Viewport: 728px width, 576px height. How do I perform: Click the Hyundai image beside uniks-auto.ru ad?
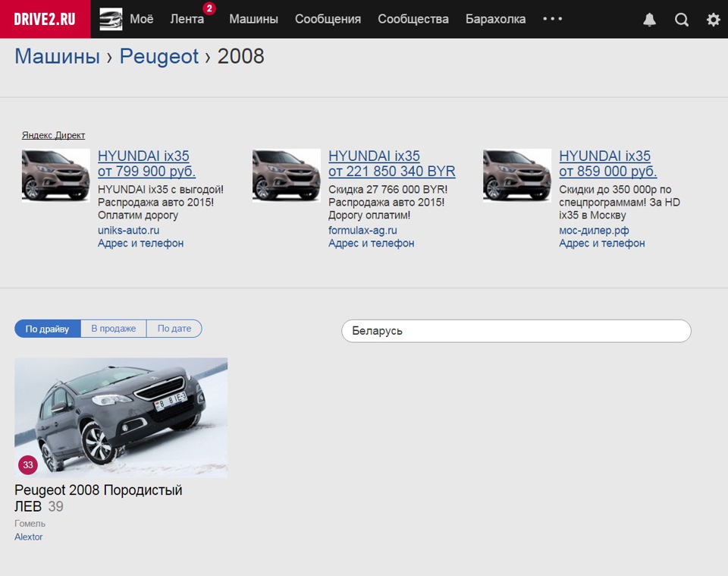(x=55, y=175)
